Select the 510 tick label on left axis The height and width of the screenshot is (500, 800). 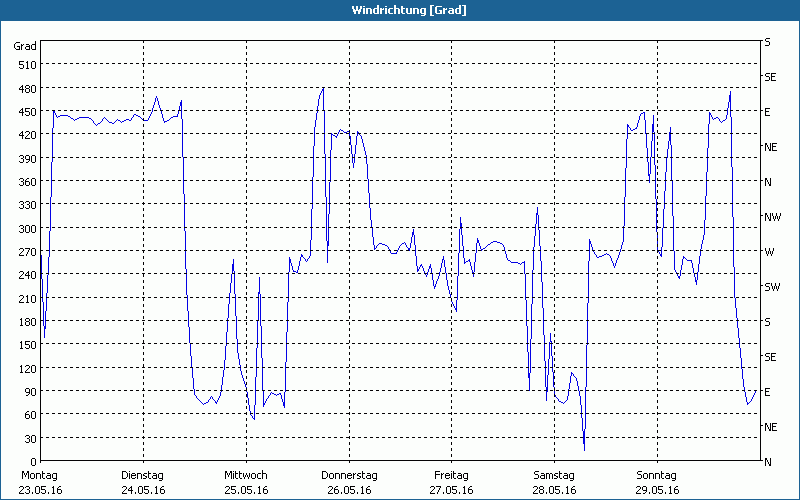click(25, 65)
